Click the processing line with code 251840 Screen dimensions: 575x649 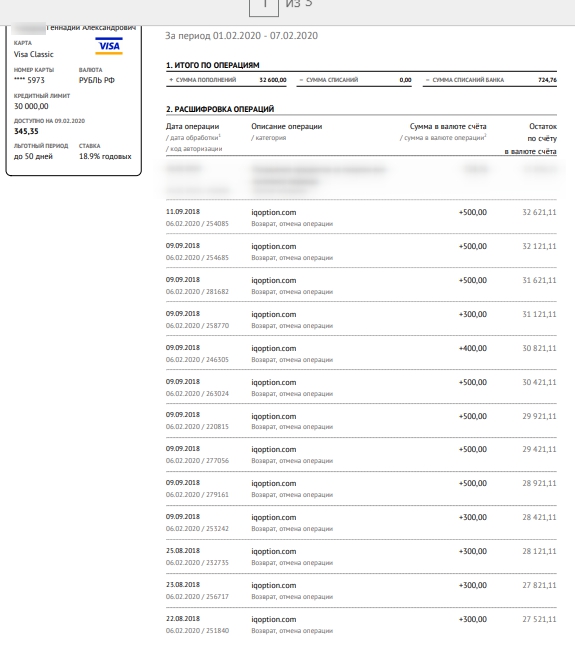pos(197,630)
